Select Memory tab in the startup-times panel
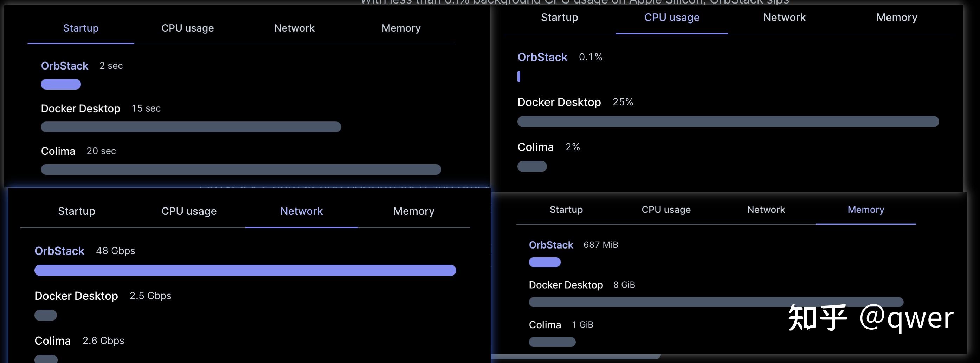The image size is (980, 363). 401,28
